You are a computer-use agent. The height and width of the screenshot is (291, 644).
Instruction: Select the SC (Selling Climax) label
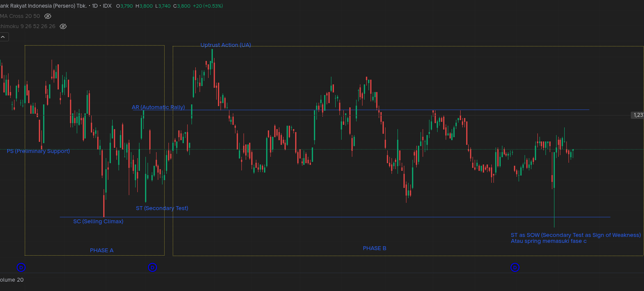point(98,222)
